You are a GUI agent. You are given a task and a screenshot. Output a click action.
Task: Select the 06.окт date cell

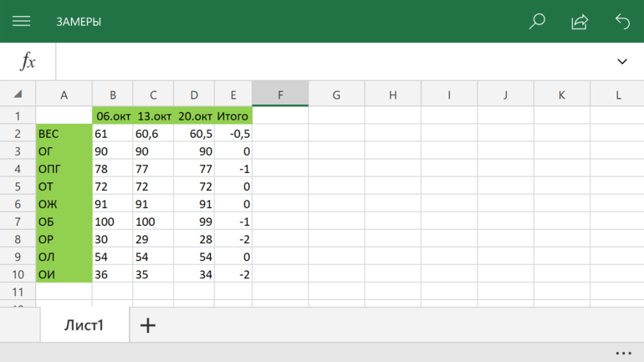pos(112,116)
